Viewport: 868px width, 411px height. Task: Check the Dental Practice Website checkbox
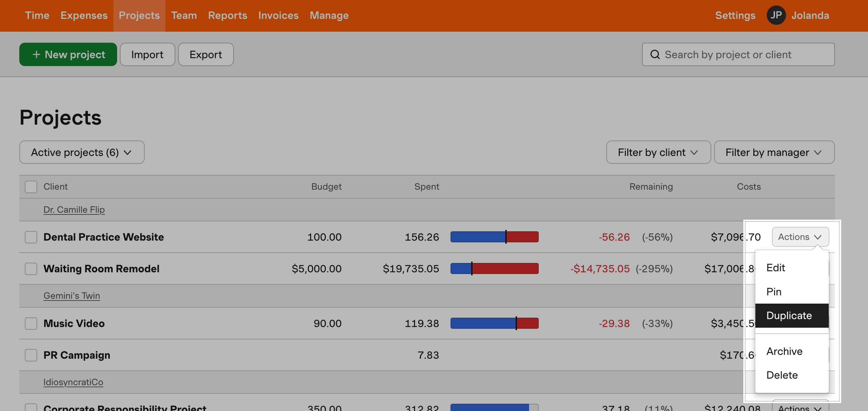[x=31, y=237]
